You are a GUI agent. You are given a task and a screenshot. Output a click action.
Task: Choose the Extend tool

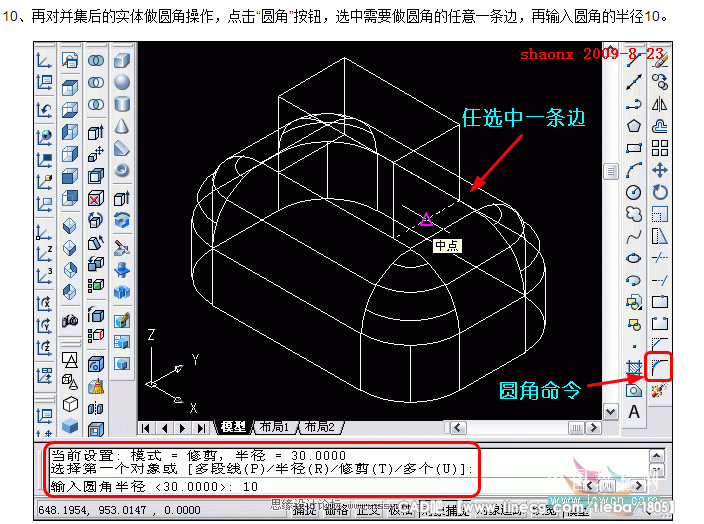659,280
